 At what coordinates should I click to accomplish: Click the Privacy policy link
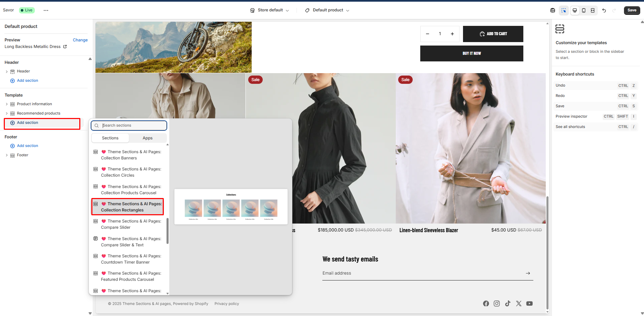coord(227,304)
